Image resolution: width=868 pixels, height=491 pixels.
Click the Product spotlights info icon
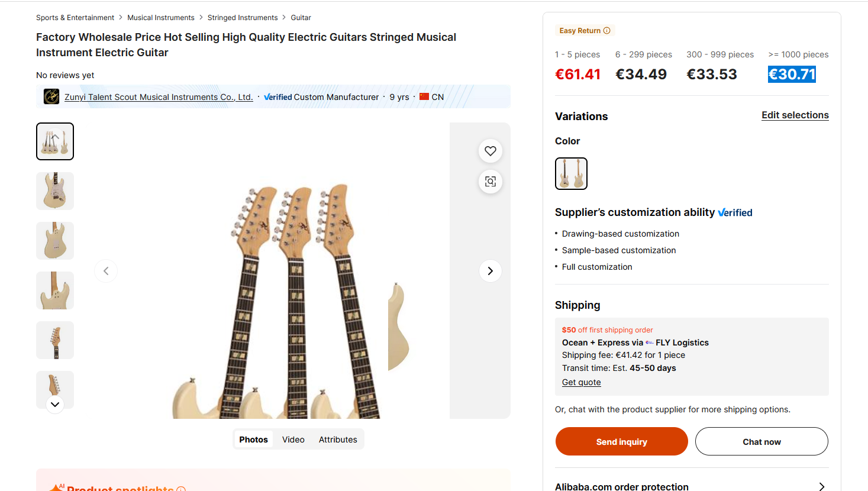(x=181, y=489)
